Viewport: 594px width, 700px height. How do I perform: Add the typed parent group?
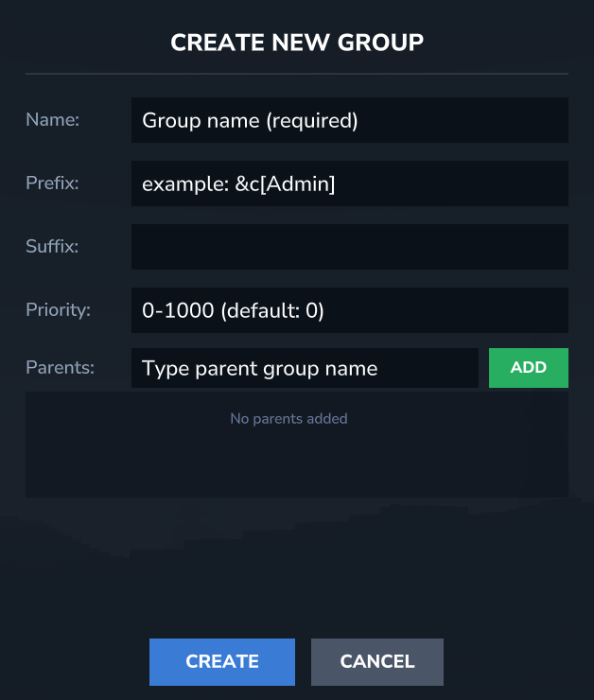(529, 368)
